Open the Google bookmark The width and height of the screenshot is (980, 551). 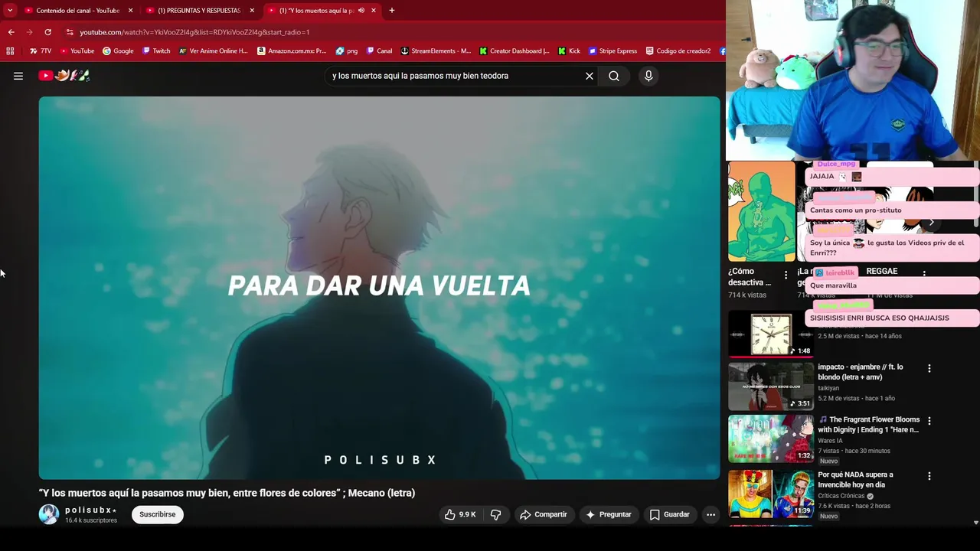pyautogui.click(x=118, y=51)
